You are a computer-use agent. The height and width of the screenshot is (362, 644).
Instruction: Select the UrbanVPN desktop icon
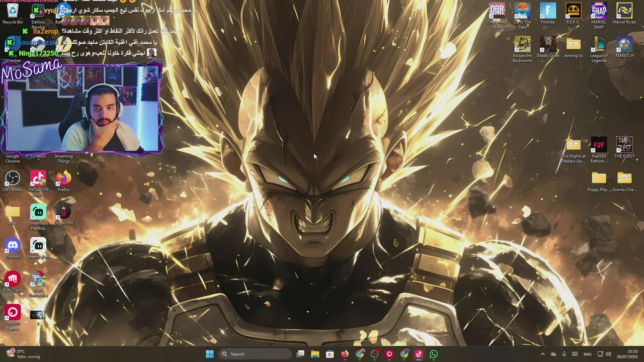[x=63, y=215]
